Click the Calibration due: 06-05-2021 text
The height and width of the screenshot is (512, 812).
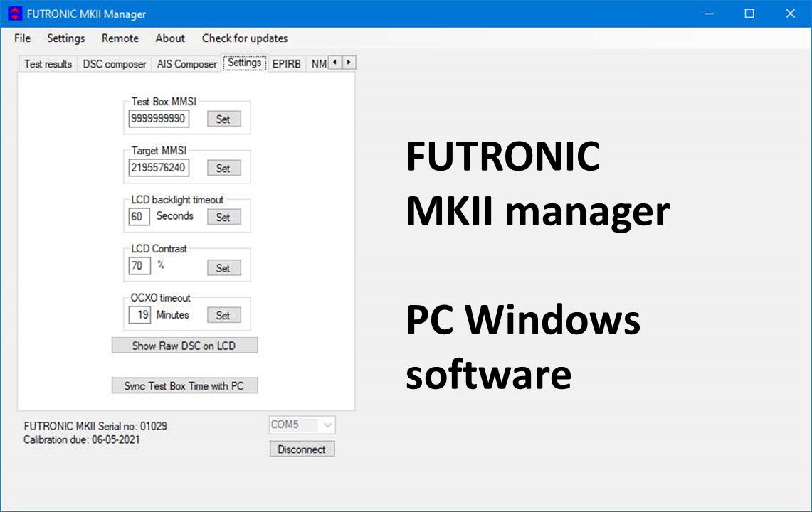point(81,440)
